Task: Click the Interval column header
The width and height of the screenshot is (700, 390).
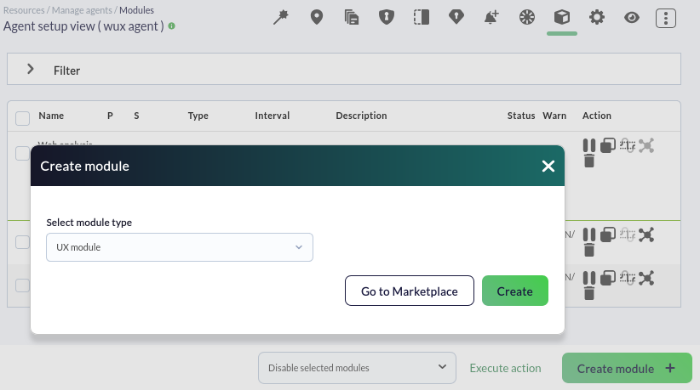Action: pyautogui.click(x=272, y=116)
